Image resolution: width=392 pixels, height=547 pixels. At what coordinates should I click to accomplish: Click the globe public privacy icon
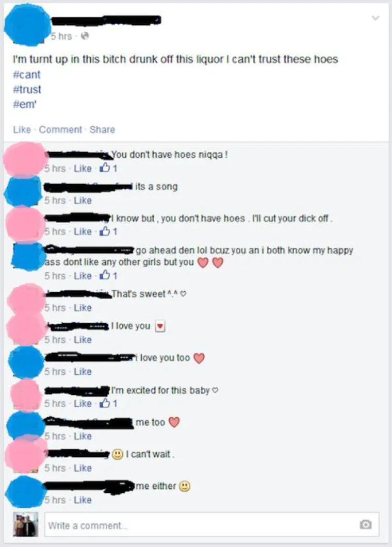85,36
